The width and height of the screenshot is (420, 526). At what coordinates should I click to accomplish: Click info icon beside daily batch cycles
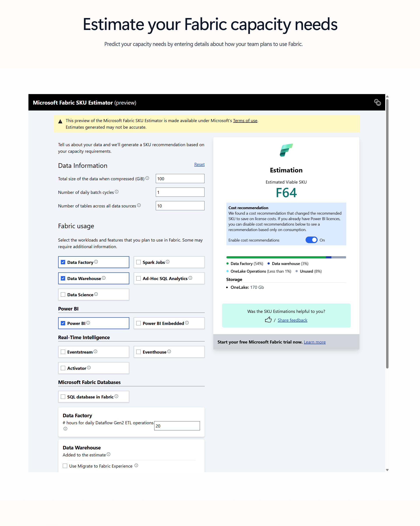(117, 192)
